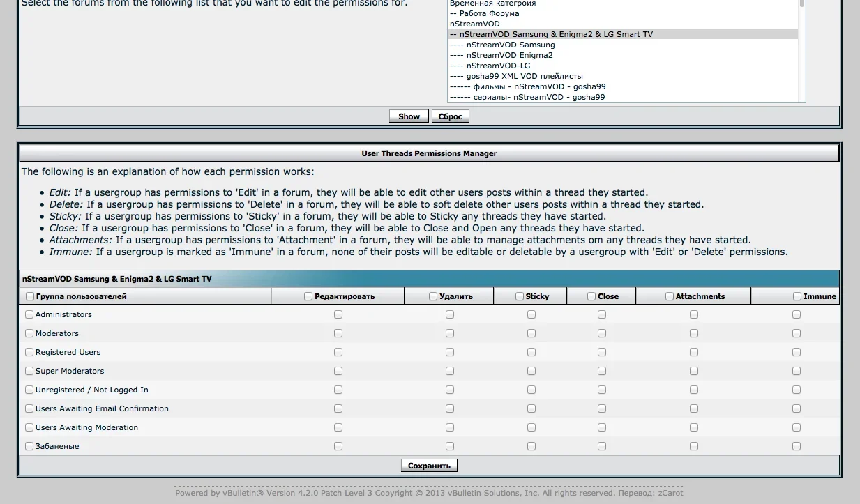Check 'Users Awaiting Moderation' row checkbox
This screenshot has height=504, width=860.
point(29,427)
